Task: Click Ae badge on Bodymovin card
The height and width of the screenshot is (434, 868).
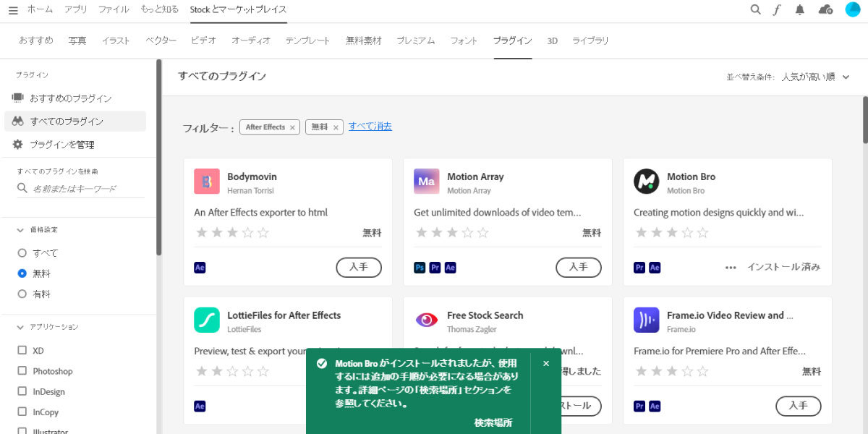Action: pyautogui.click(x=200, y=268)
